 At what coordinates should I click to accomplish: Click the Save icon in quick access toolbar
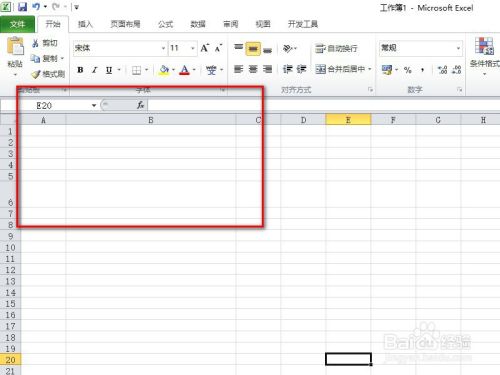22,7
